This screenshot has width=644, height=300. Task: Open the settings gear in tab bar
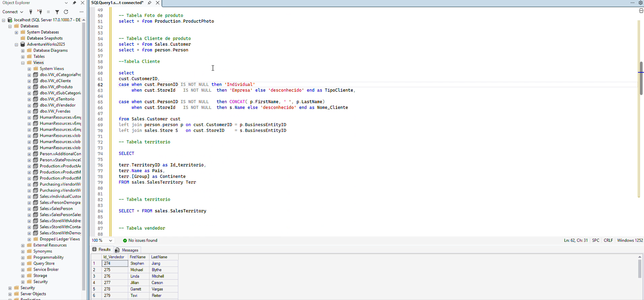[641, 3]
